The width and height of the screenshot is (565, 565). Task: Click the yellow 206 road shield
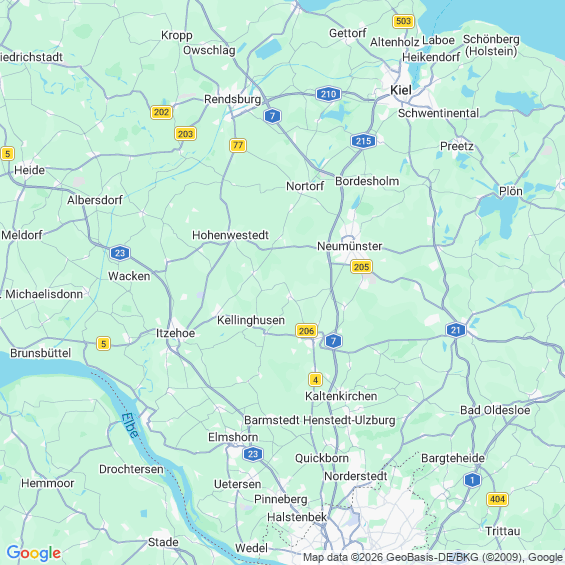(x=306, y=330)
